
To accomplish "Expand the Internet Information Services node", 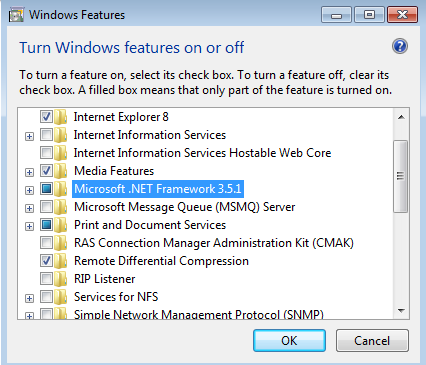I will pyautogui.click(x=29, y=136).
